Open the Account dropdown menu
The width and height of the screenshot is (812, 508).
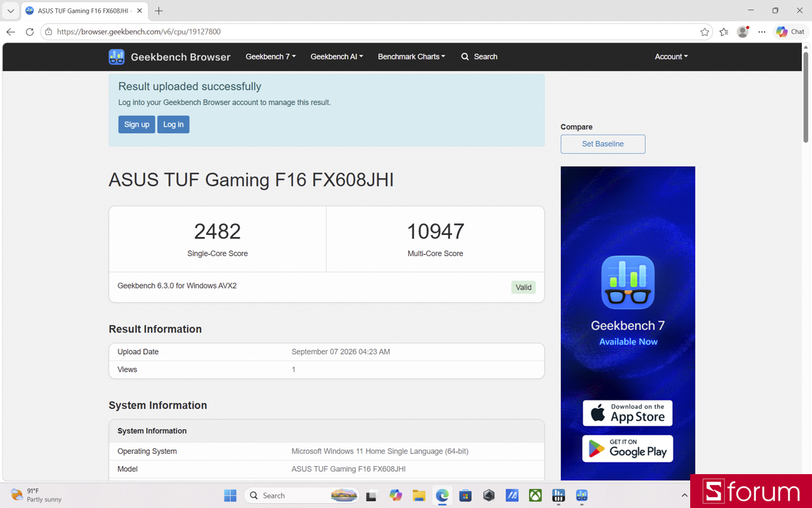pyautogui.click(x=671, y=57)
